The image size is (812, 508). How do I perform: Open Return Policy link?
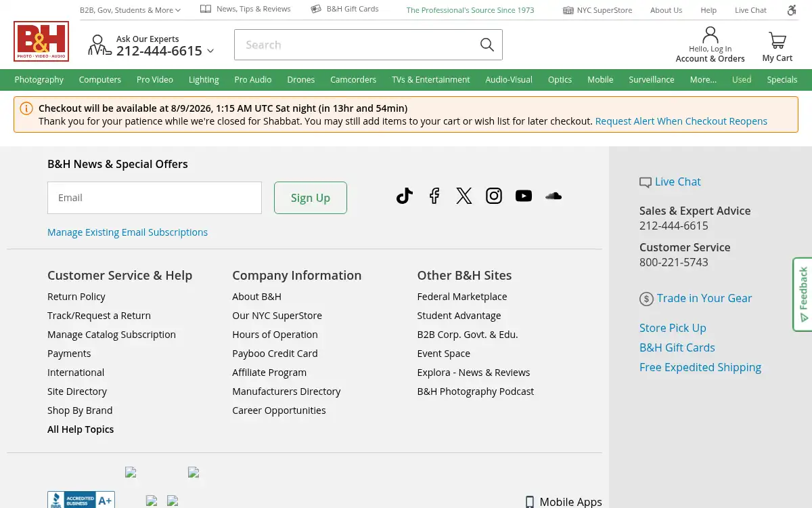tap(76, 297)
